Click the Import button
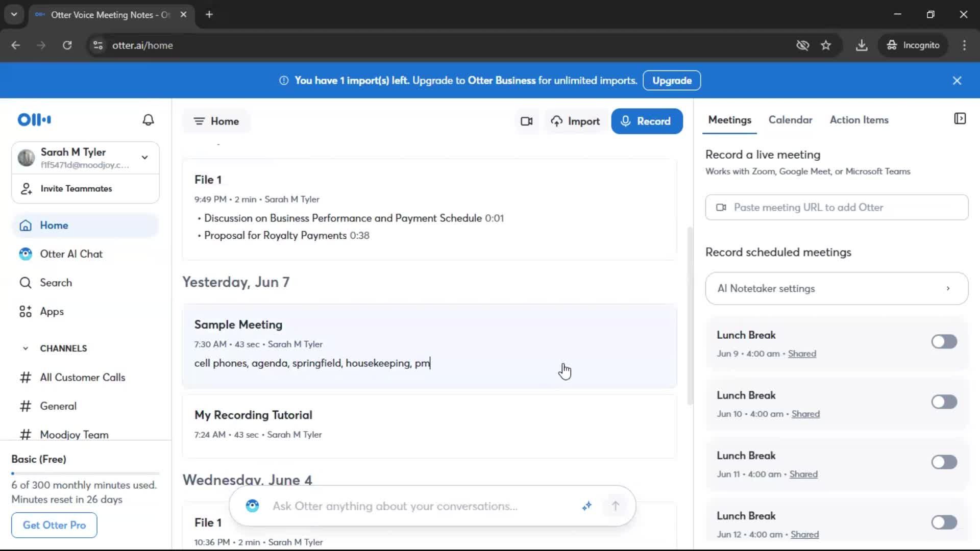Image resolution: width=980 pixels, height=551 pixels. click(x=575, y=121)
